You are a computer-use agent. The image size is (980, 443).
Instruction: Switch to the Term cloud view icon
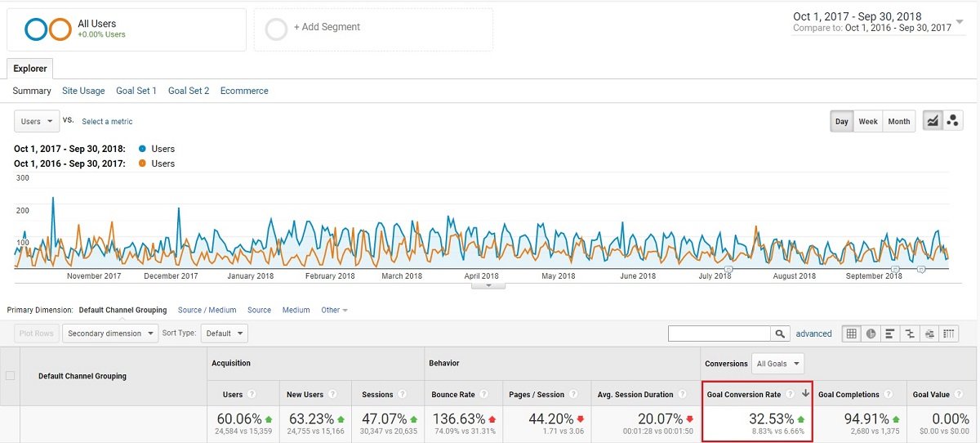coord(929,333)
